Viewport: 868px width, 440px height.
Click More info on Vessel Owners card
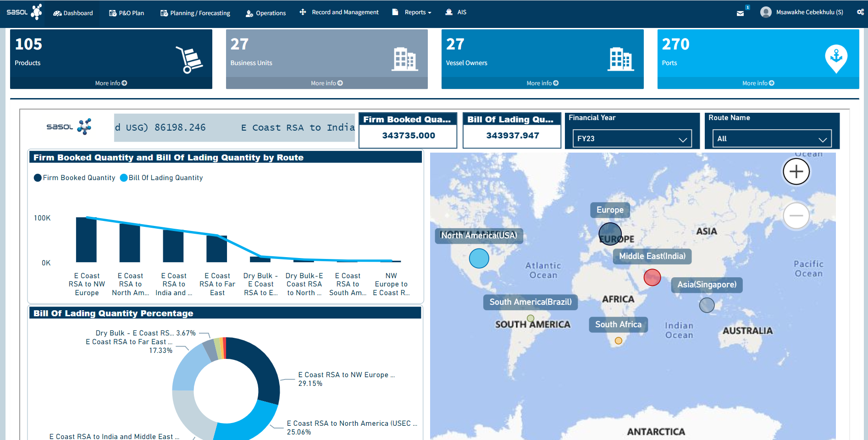tap(542, 83)
